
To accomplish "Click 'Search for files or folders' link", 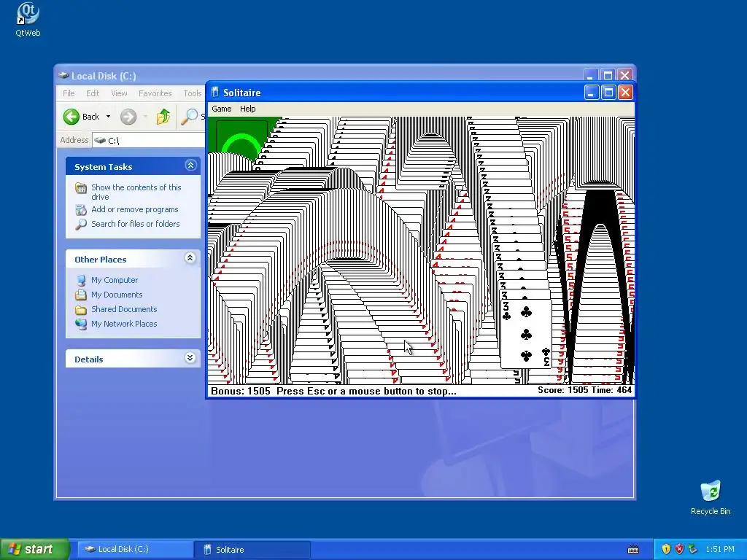I will (x=135, y=224).
